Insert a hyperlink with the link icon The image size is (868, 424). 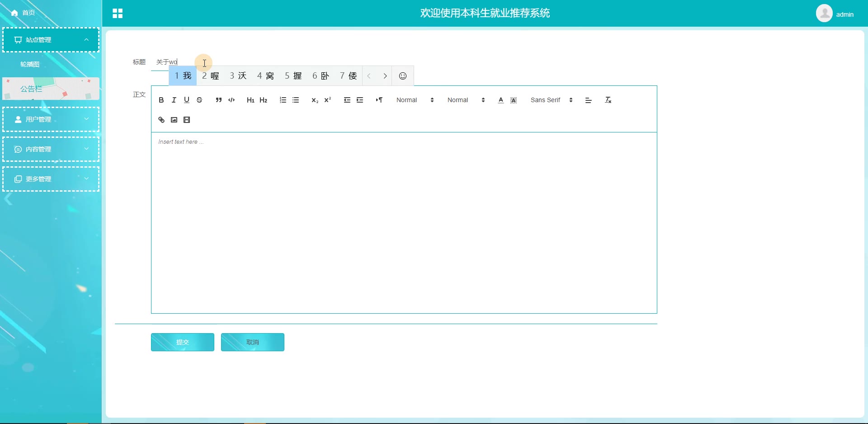[x=161, y=120]
